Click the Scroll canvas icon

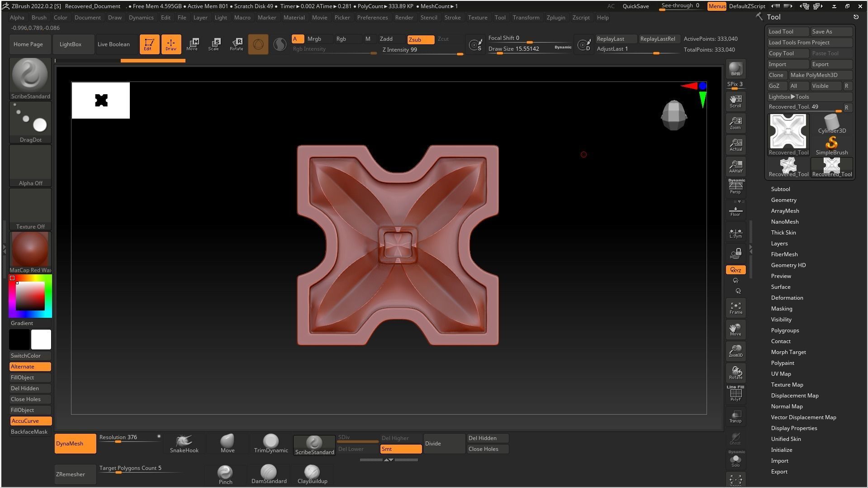(735, 101)
